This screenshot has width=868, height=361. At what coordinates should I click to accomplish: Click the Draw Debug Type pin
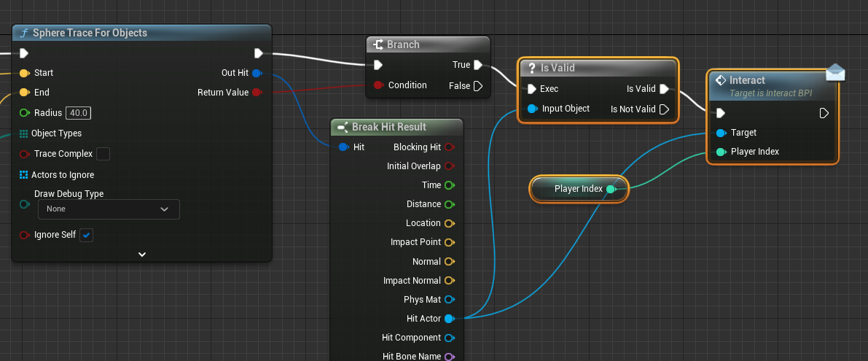(x=24, y=204)
